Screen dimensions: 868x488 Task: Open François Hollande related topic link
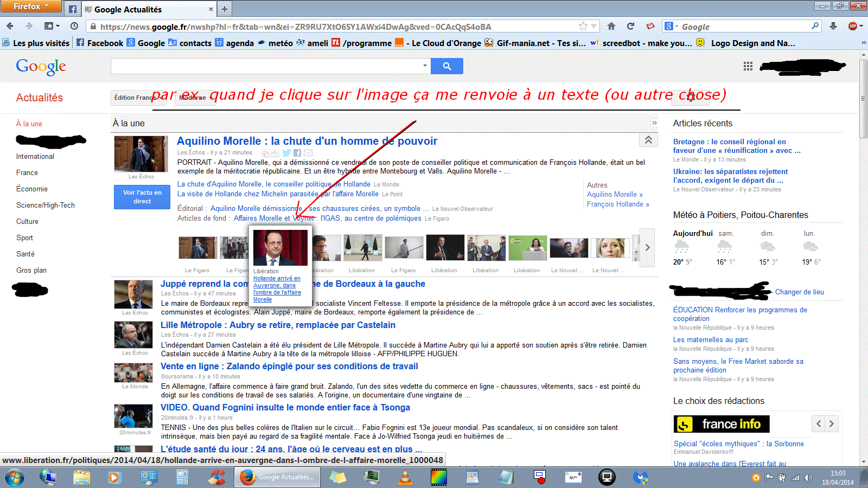coord(618,204)
